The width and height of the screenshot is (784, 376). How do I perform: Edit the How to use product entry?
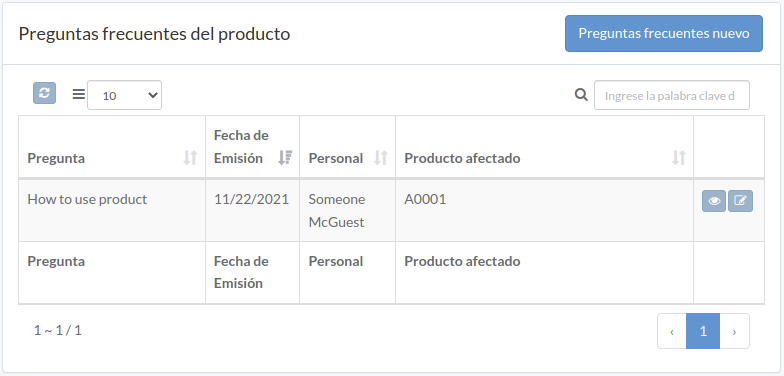740,201
